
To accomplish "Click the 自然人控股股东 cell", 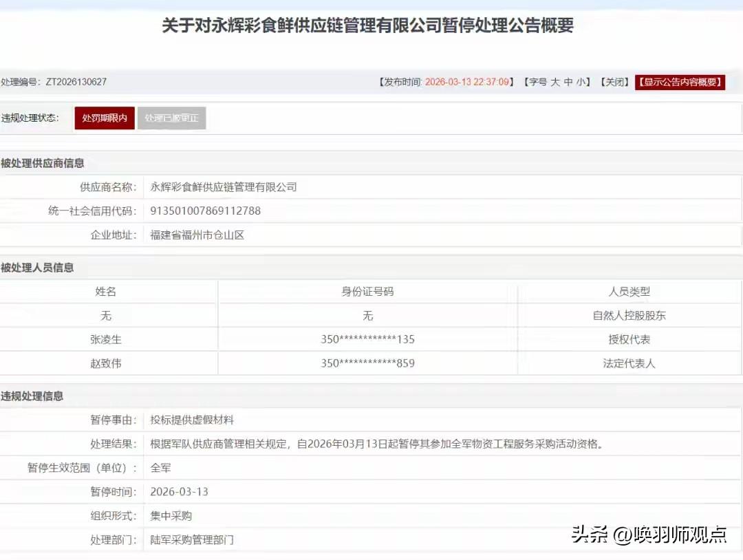I will [x=629, y=316].
